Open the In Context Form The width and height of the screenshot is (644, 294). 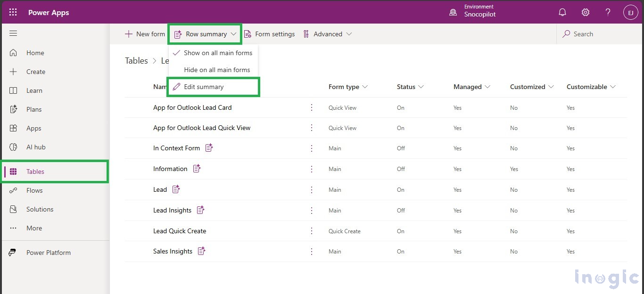click(176, 148)
